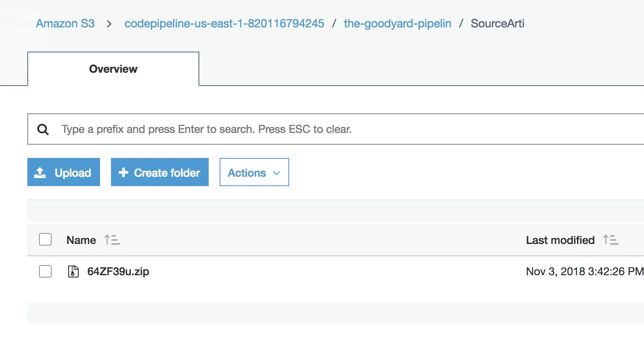Viewport: 644px width, 355px height.
Task: Switch to the Overview tab
Action: point(113,69)
